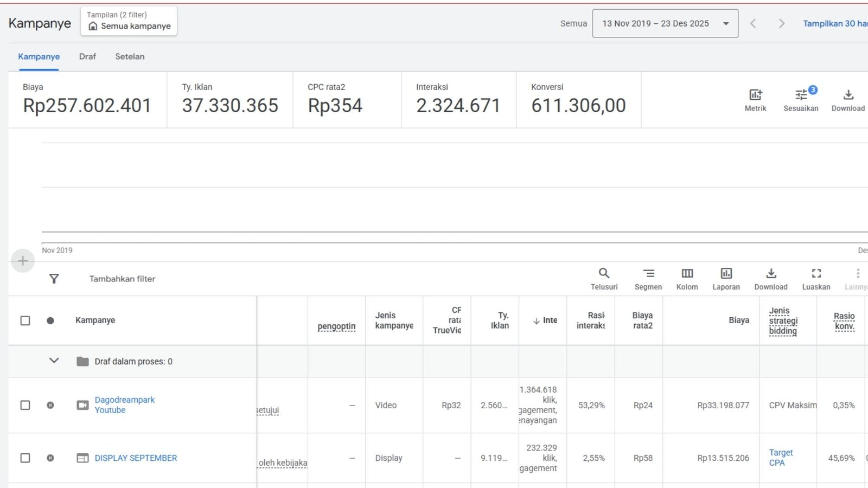Open the date range dropdown 13 Nov 2019

click(665, 23)
